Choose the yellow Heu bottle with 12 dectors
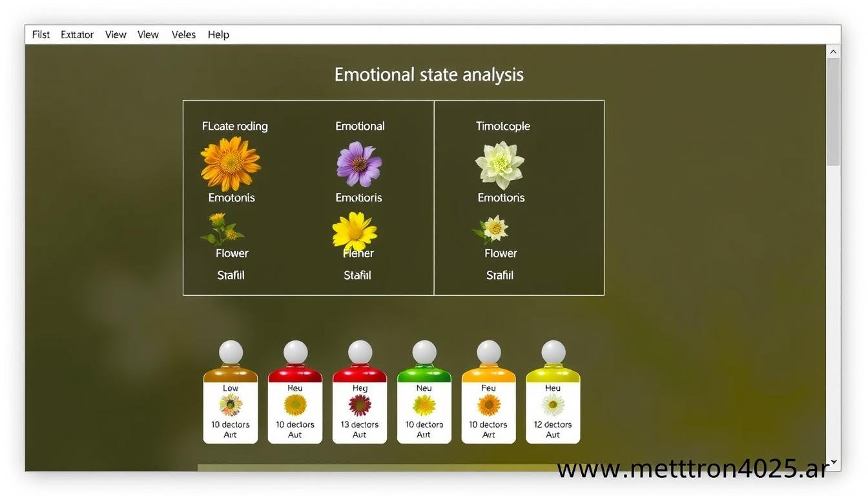The image size is (868, 496). pyautogui.click(x=553, y=393)
